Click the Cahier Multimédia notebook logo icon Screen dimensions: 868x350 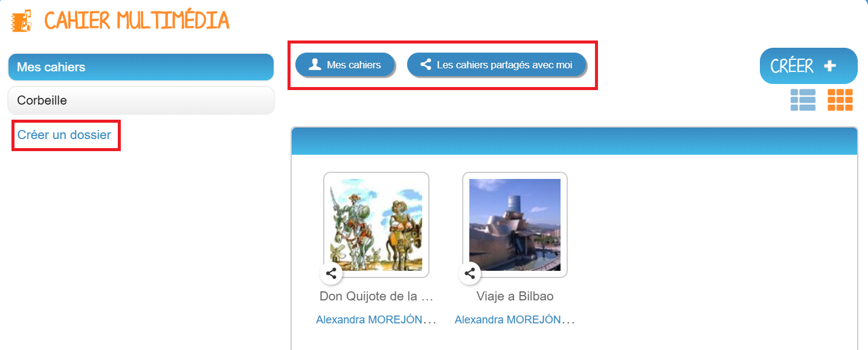tap(22, 21)
